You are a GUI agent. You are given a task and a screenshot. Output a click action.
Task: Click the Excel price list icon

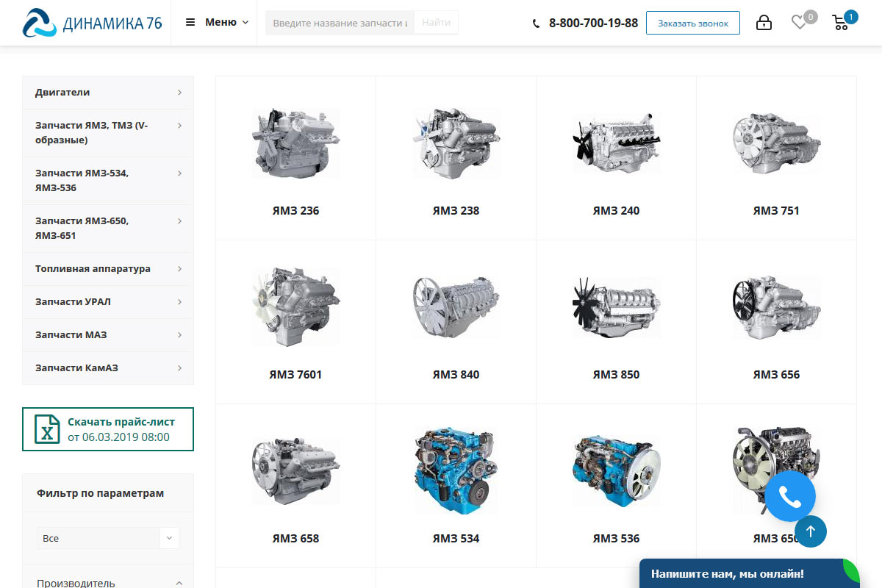point(48,429)
